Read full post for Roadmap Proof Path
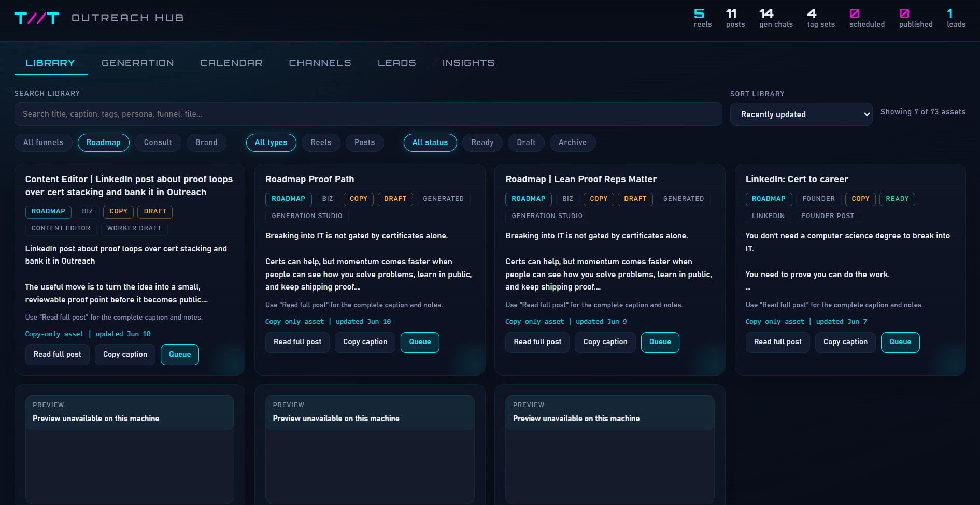Viewport: 980px width, 505px height. 297,342
